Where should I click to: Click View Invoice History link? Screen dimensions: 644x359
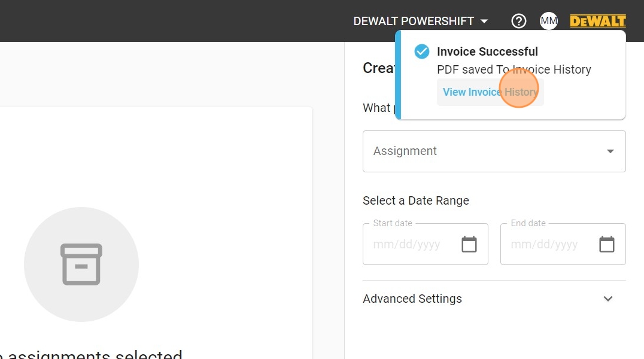tap(490, 92)
